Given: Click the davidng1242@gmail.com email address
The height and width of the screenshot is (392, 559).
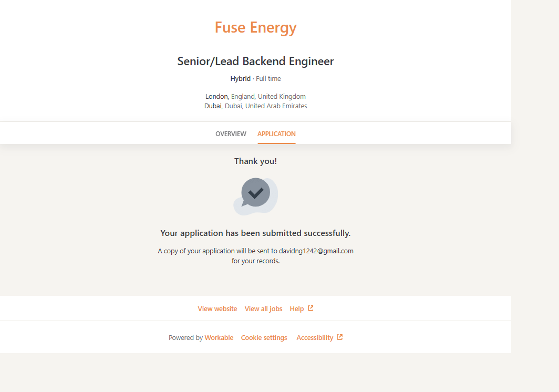Looking at the screenshot, I should pos(316,251).
